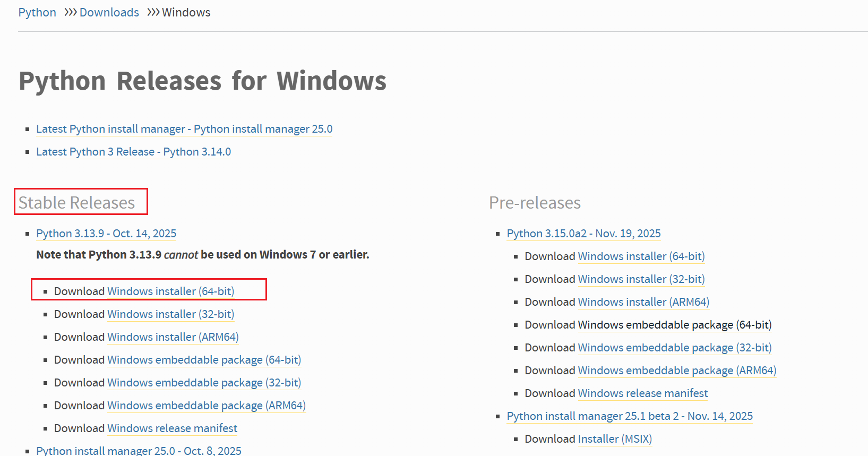Select the 'Windows' breadcrumb text
This screenshot has height=456, width=868.
[186, 12]
